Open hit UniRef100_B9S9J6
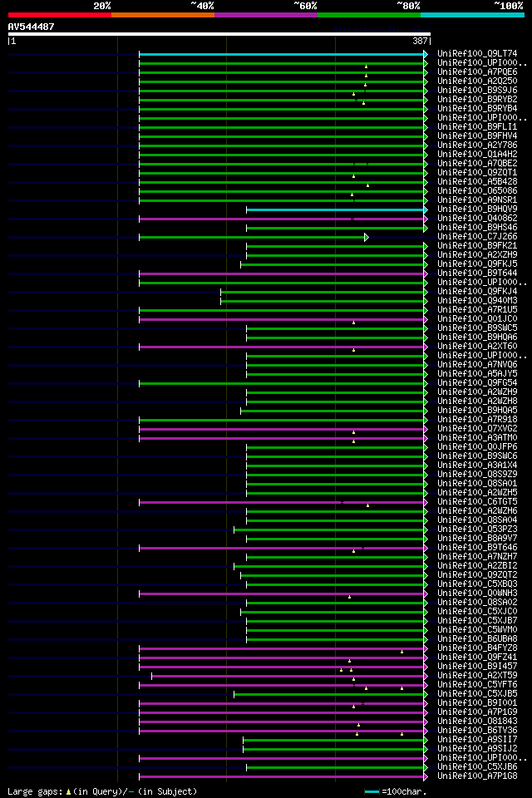The width and height of the screenshot is (532, 798). (477, 90)
